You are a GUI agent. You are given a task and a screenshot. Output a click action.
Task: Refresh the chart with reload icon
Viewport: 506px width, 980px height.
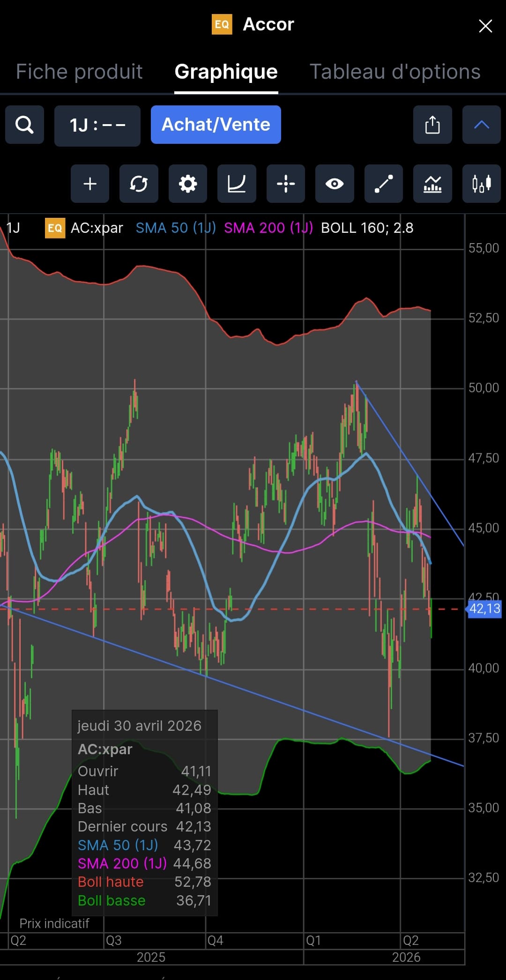(139, 184)
